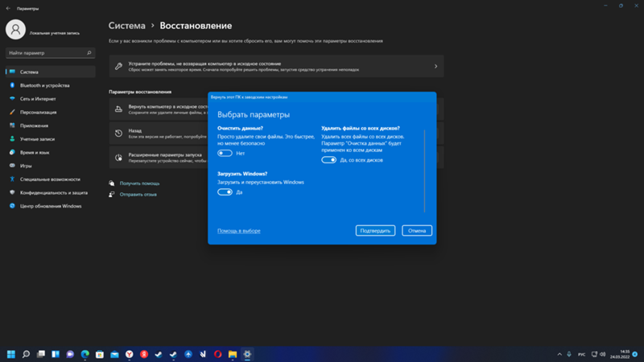This screenshot has width=644, height=362.
Task: Click the local account avatar
Action: (15, 30)
